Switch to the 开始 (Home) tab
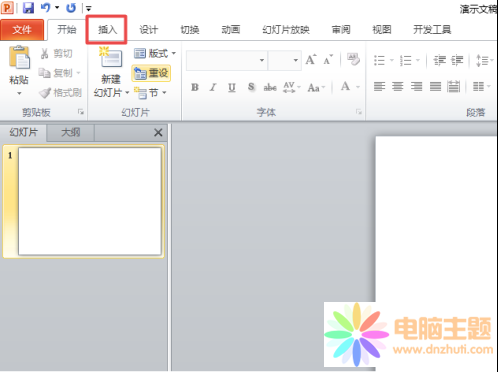The height and width of the screenshot is (372, 498). (67, 30)
